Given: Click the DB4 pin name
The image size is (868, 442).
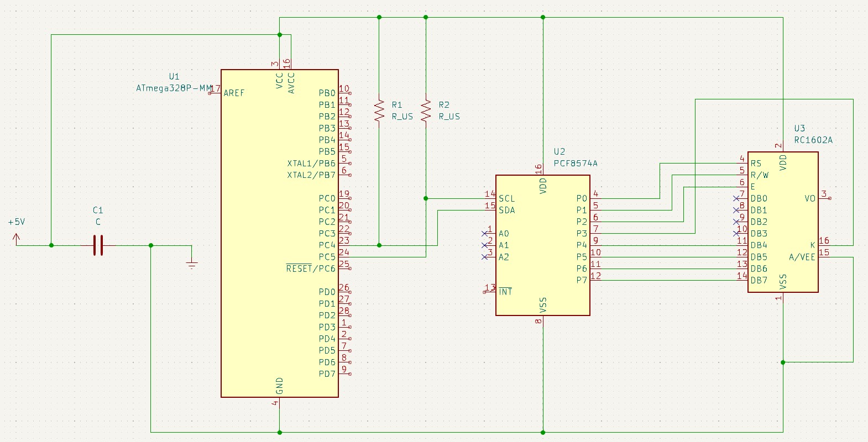Looking at the screenshot, I should [x=759, y=245].
